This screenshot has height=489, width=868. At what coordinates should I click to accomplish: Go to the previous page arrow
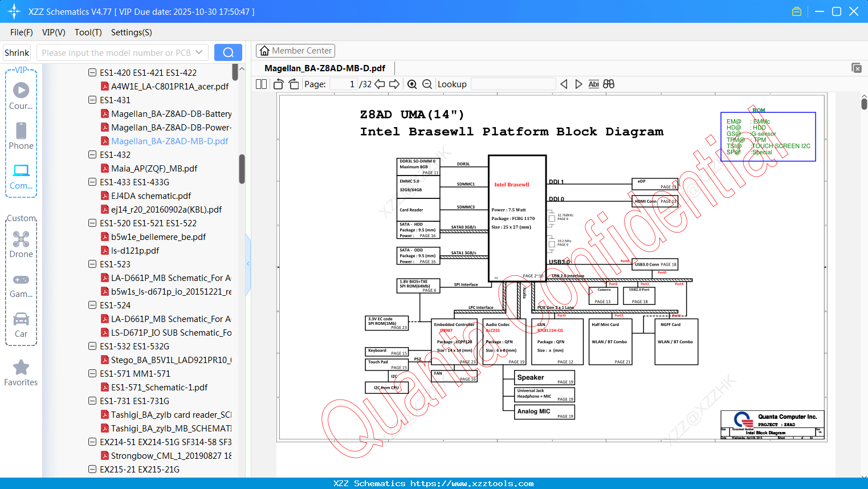pos(380,84)
